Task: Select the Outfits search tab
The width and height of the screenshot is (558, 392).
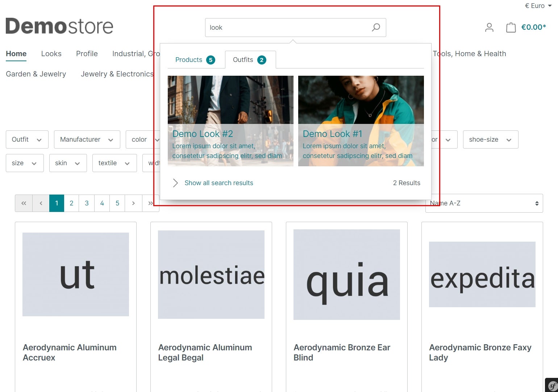Action: point(250,60)
